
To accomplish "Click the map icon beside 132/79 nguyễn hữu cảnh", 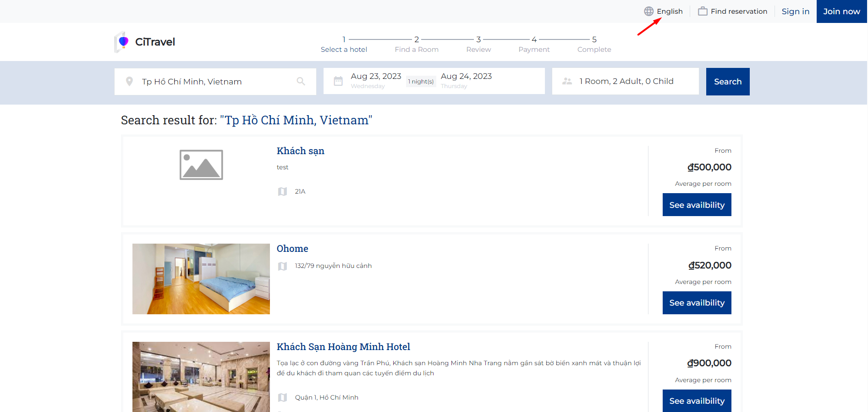I will coord(282,266).
